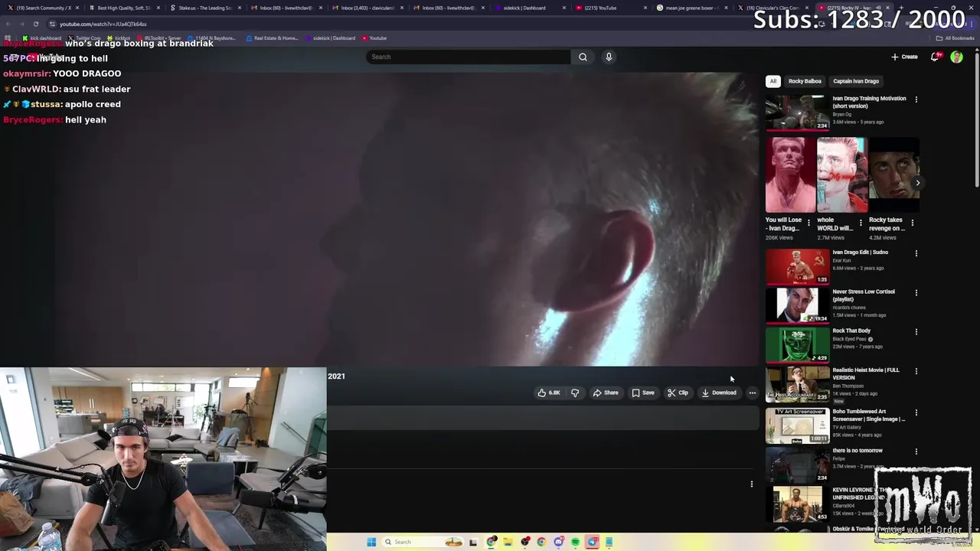Open comment sort options dots below description
The image size is (980, 551).
pyautogui.click(x=752, y=484)
